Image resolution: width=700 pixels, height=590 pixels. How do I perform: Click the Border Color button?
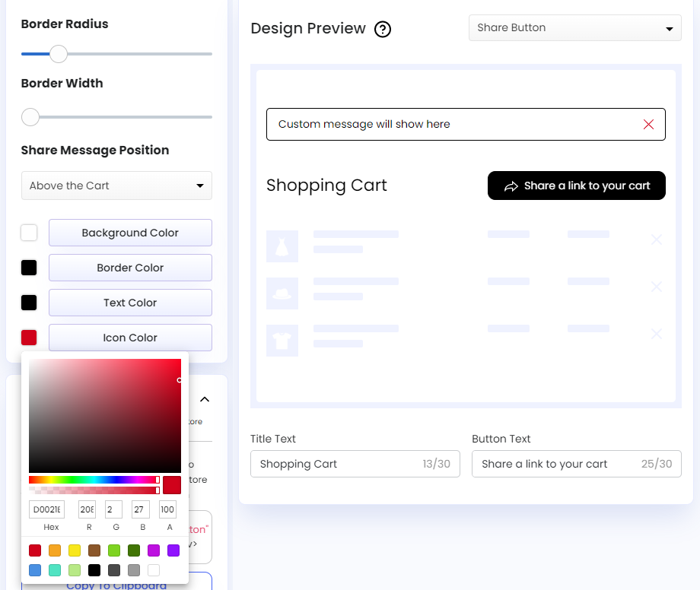[x=129, y=268]
